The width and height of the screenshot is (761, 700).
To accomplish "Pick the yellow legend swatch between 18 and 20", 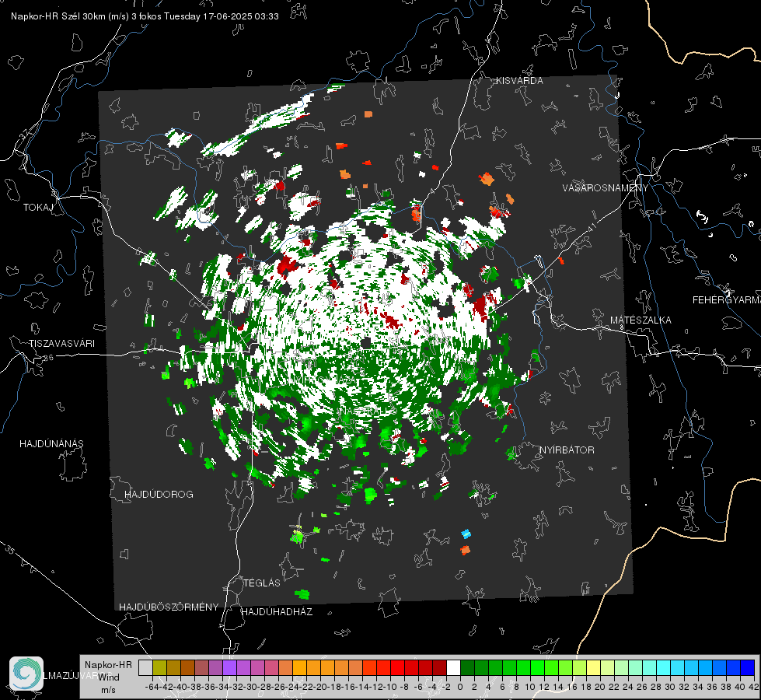I will point(594,667).
